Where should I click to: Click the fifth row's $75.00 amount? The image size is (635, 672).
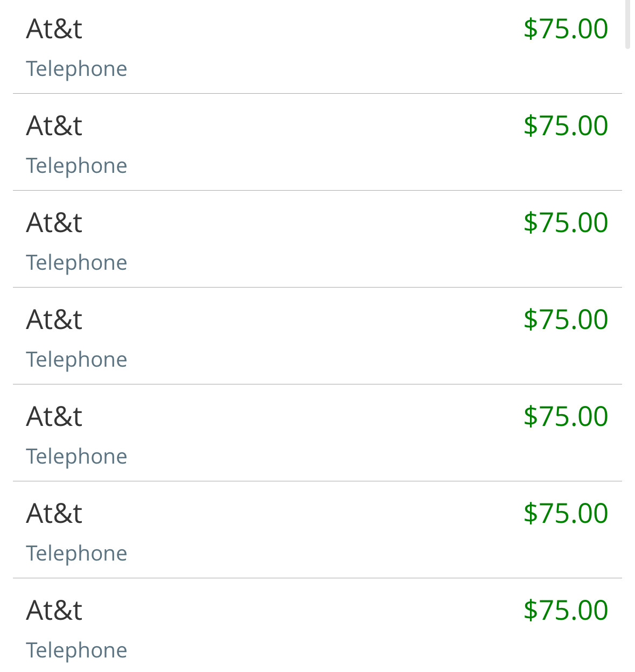tap(566, 417)
